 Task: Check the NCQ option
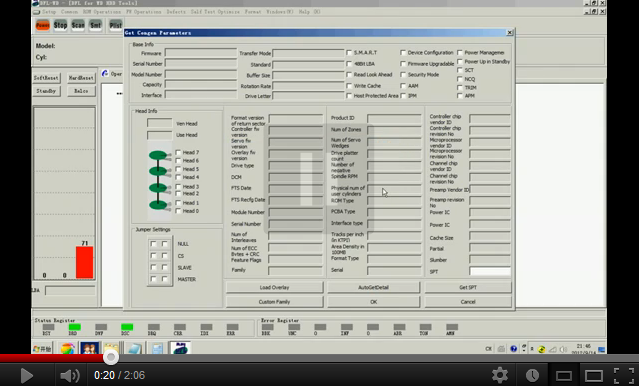(x=460, y=79)
